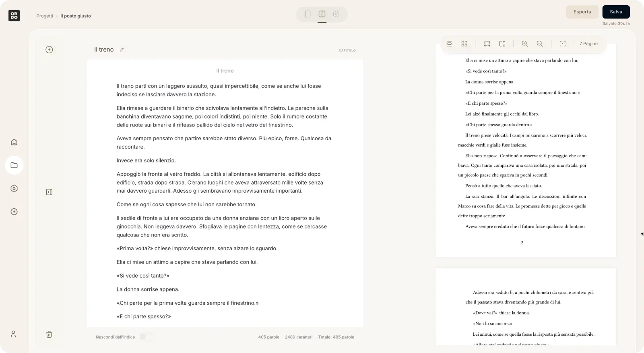644x353 pixels.
Task: Create new item with circled plus below sidebar hexagon
Action: [x=14, y=212]
